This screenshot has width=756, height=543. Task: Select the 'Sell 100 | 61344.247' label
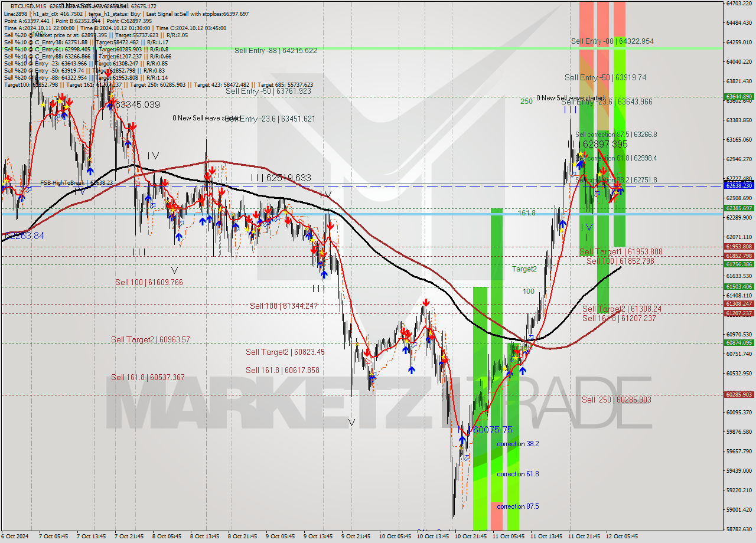pyautogui.click(x=283, y=306)
